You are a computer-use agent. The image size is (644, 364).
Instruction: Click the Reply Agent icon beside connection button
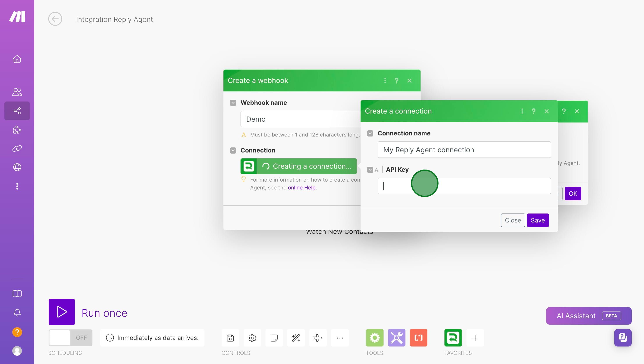pos(249,166)
